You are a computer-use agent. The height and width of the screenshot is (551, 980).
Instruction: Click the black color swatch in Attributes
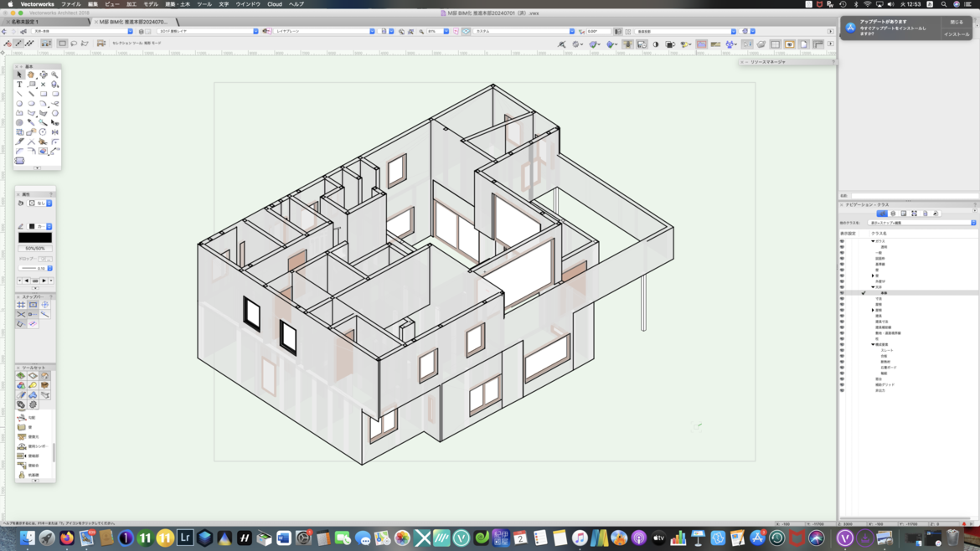tap(34, 238)
